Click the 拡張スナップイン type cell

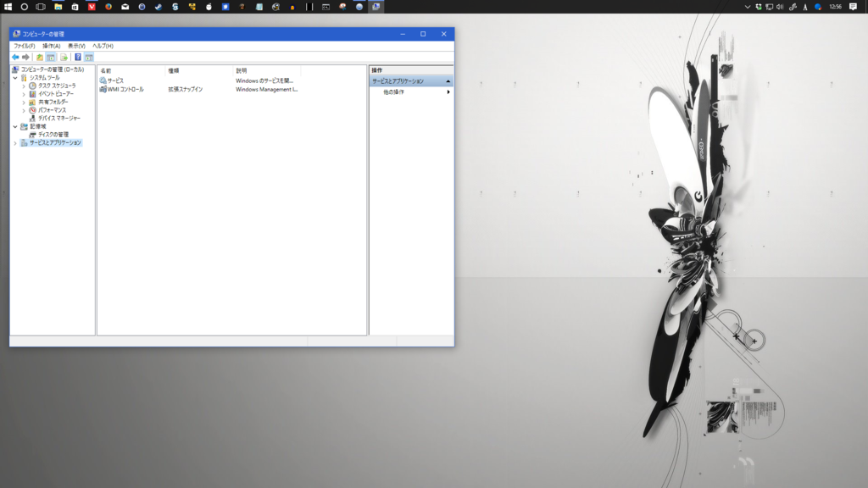coord(186,89)
